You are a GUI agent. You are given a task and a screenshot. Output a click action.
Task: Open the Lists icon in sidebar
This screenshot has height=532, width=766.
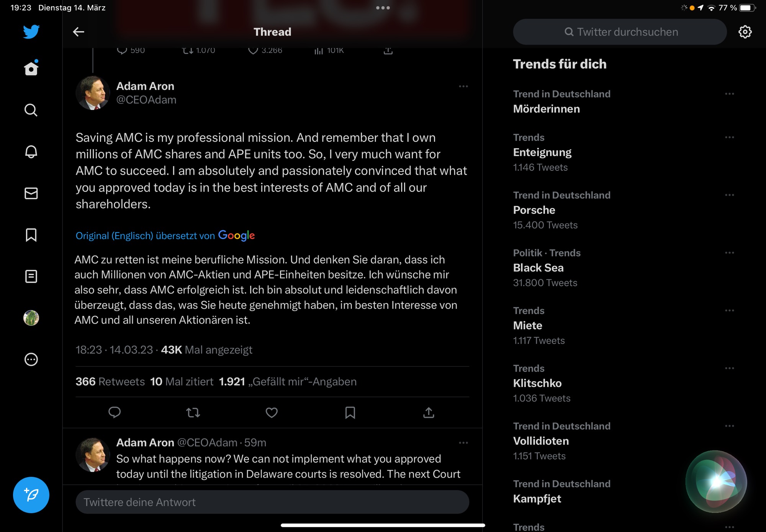tap(31, 276)
